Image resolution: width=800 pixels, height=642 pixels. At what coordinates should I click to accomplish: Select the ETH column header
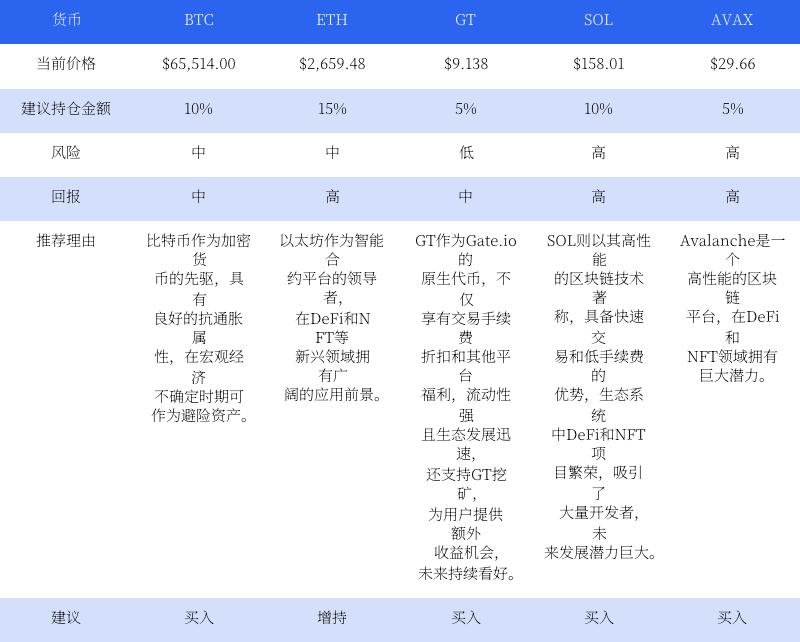(332, 20)
